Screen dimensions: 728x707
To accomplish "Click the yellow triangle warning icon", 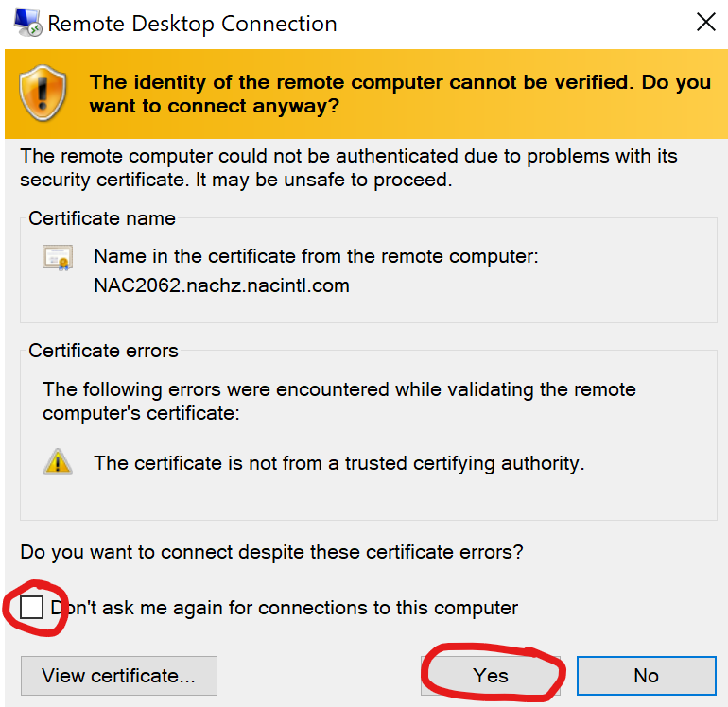I will pos(58,462).
